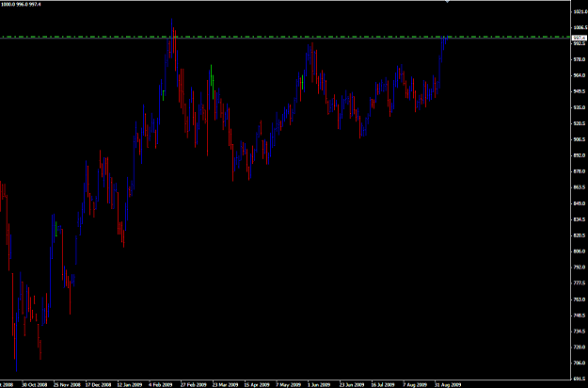Click the 863.5 price scale label
Screen dimensions: 588x388
pos(580,187)
